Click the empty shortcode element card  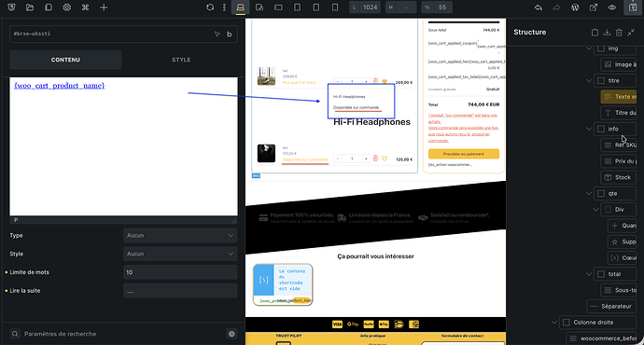click(x=283, y=284)
